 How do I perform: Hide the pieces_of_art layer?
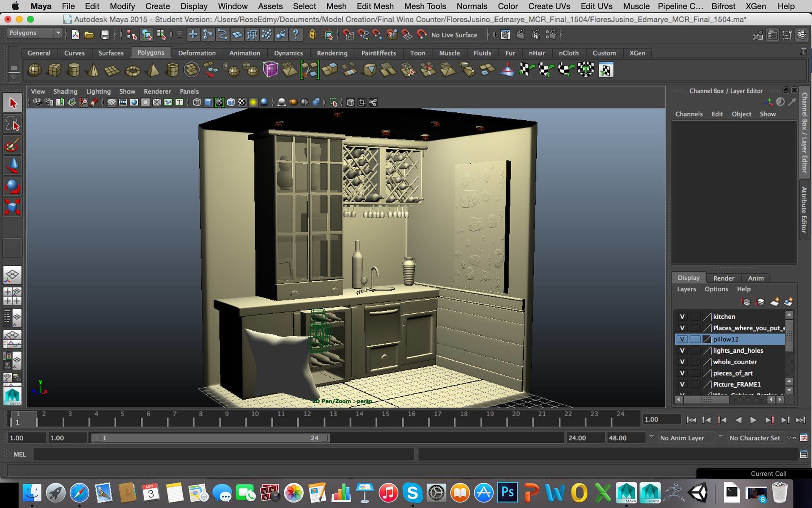pyautogui.click(x=682, y=373)
